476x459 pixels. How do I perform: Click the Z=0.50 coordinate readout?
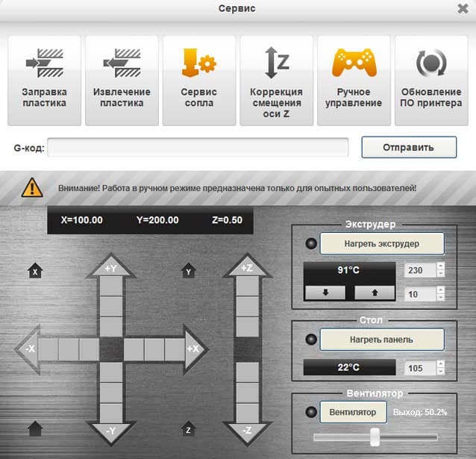227,220
